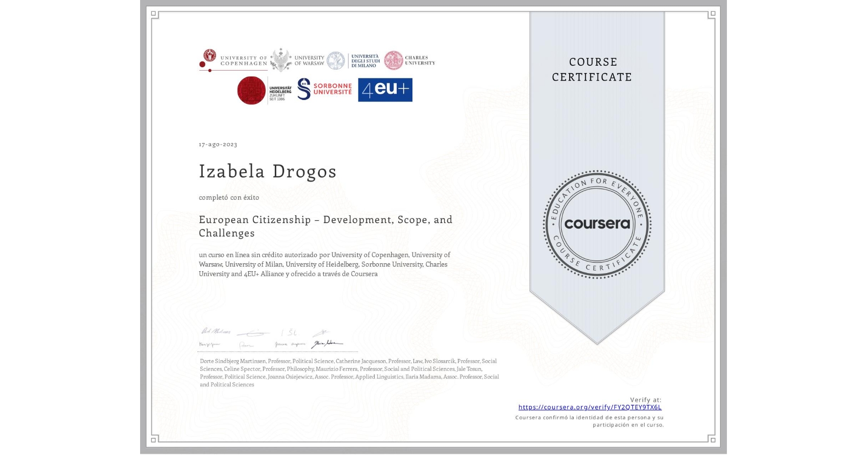Click the signatures block above the instructor names
This screenshot has height=455, width=868.
[x=272, y=338]
